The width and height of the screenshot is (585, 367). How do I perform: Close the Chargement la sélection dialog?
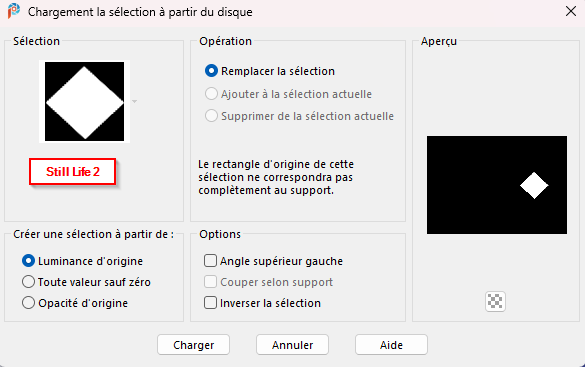coord(571,12)
